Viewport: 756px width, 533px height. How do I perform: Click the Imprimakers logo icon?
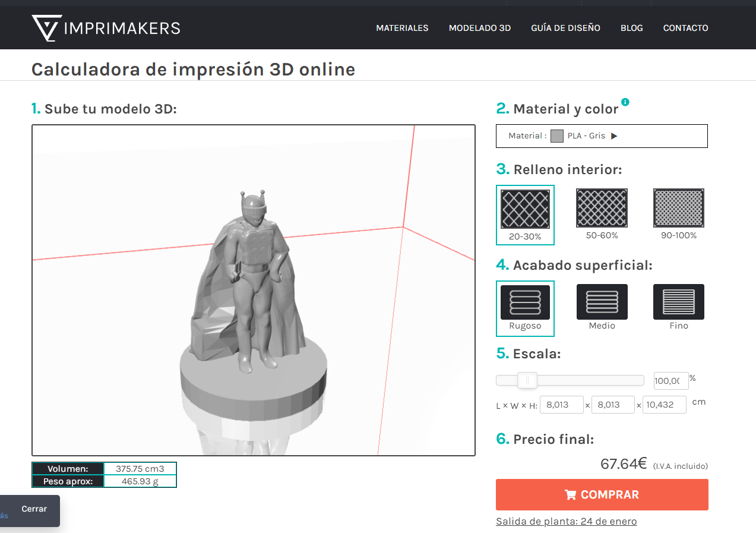coord(45,28)
